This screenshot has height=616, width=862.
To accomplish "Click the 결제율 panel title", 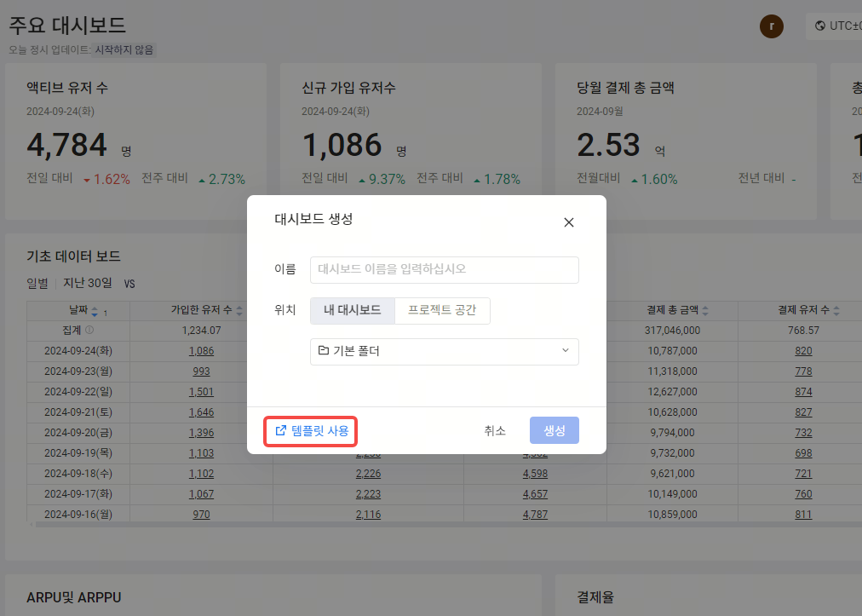I will click(x=595, y=597).
